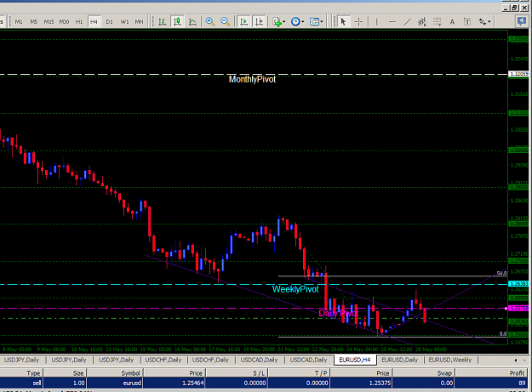The width and height of the screenshot is (532, 392).
Task: Zoom out of the chart
Action: coord(225,22)
